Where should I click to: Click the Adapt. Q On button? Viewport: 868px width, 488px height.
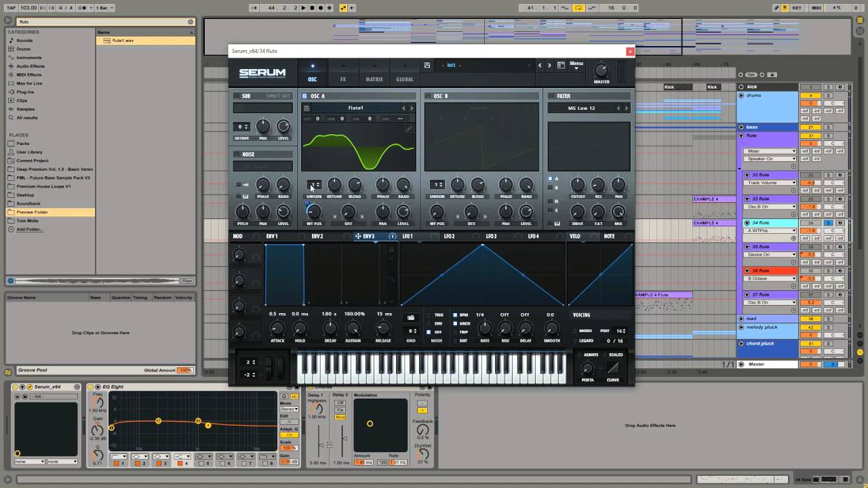(x=289, y=435)
